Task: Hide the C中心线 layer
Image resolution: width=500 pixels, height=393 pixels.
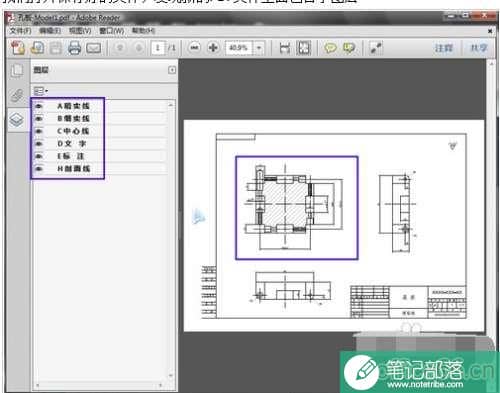Action: tap(39, 131)
